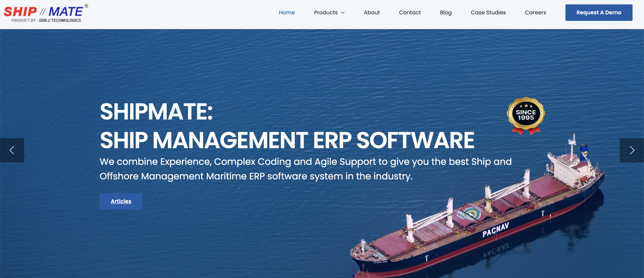This screenshot has width=644, height=278.
Task: Expand the Products dropdown chevron
Action: click(x=343, y=13)
